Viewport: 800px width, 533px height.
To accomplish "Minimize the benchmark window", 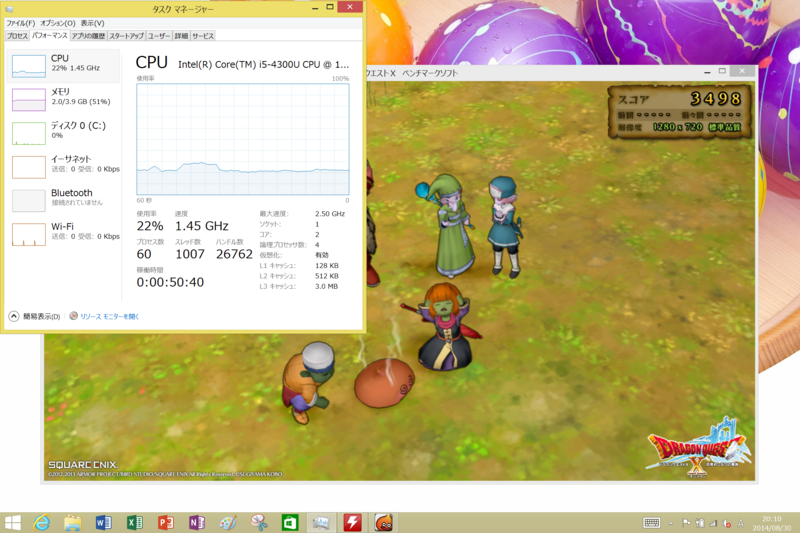I will (707, 72).
